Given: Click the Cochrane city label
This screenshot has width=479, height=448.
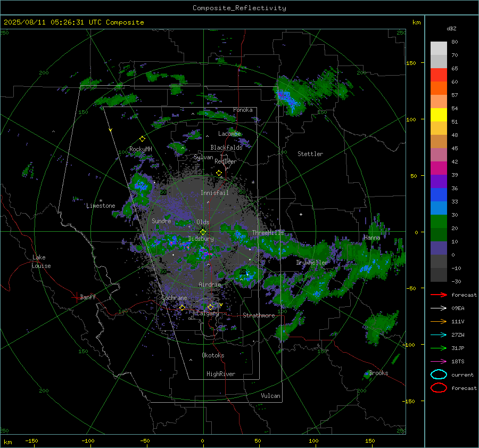Looking at the screenshot, I should (x=174, y=298).
